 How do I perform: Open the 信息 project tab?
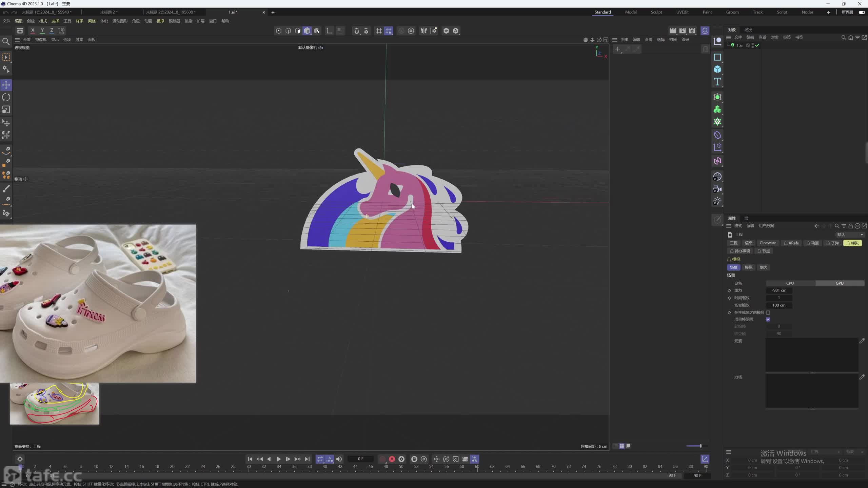(x=748, y=243)
